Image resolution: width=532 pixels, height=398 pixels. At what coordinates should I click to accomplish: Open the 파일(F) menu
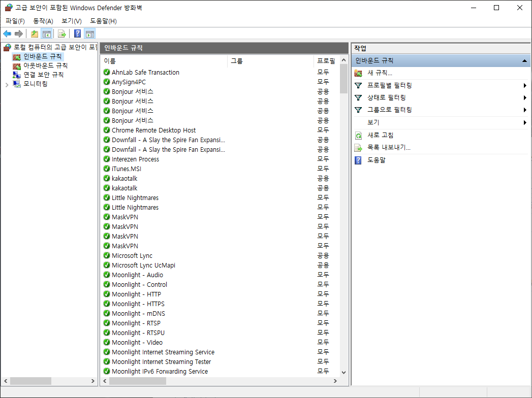(15, 21)
